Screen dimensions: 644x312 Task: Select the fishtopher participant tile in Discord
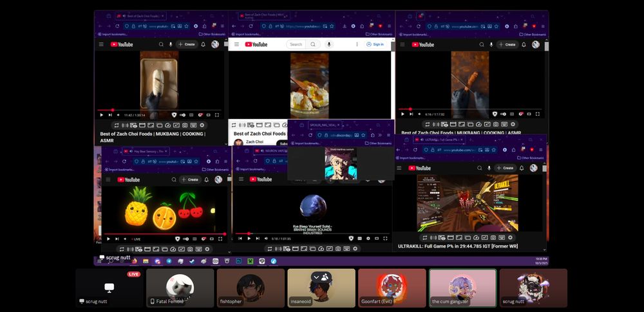tap(251, 288)
